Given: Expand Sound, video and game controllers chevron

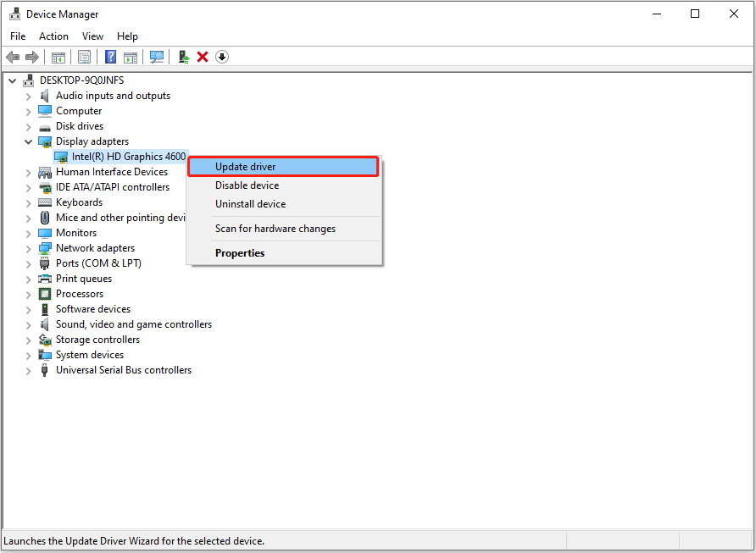Looking at the screenshot, I should (29, 325).
